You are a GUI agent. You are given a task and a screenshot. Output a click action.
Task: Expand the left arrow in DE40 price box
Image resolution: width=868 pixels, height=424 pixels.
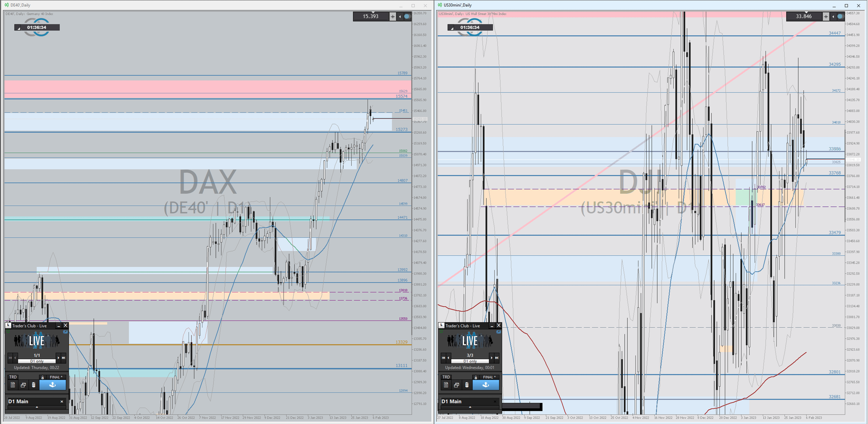point(400,16)
